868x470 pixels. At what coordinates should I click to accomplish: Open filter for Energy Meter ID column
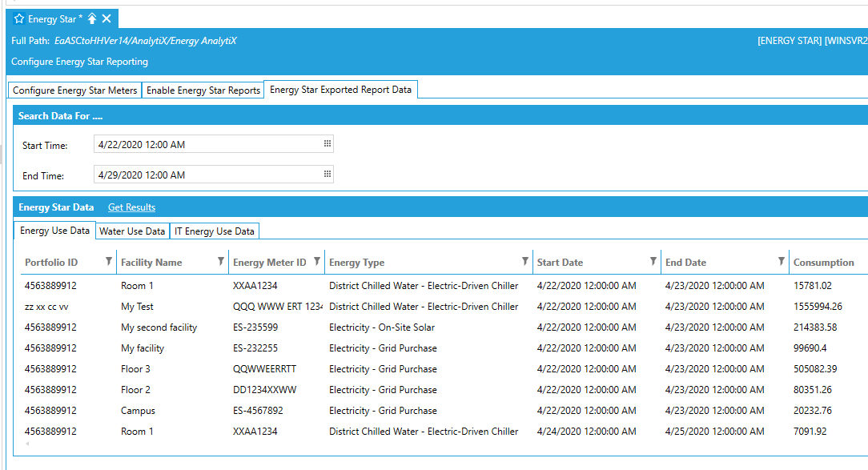(x=317, y=262)
